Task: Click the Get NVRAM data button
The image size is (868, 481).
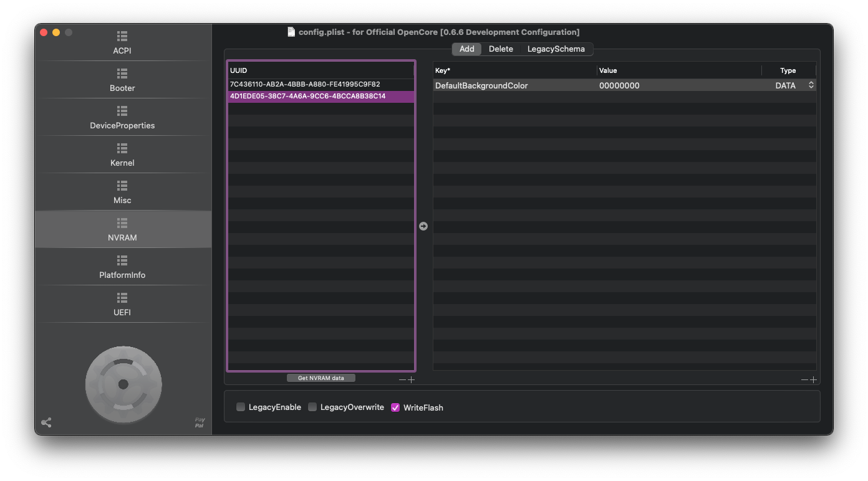Action: coord(321,378)
